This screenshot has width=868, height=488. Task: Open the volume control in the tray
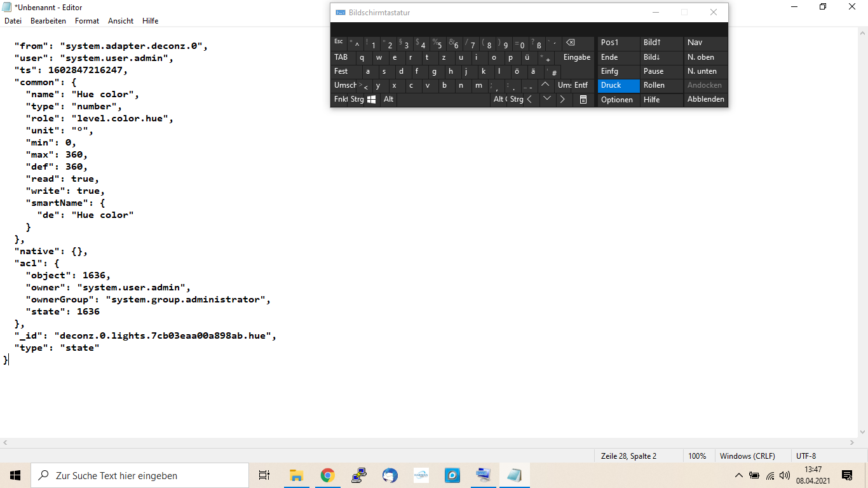pyautogui.click(x=785, y=475)
